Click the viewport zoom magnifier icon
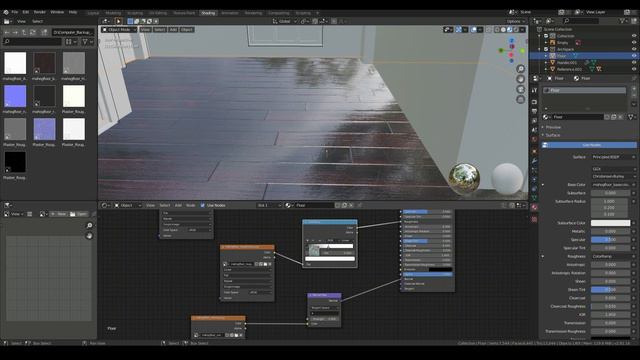The image size is (640, 360). click(x=520, y=69)
